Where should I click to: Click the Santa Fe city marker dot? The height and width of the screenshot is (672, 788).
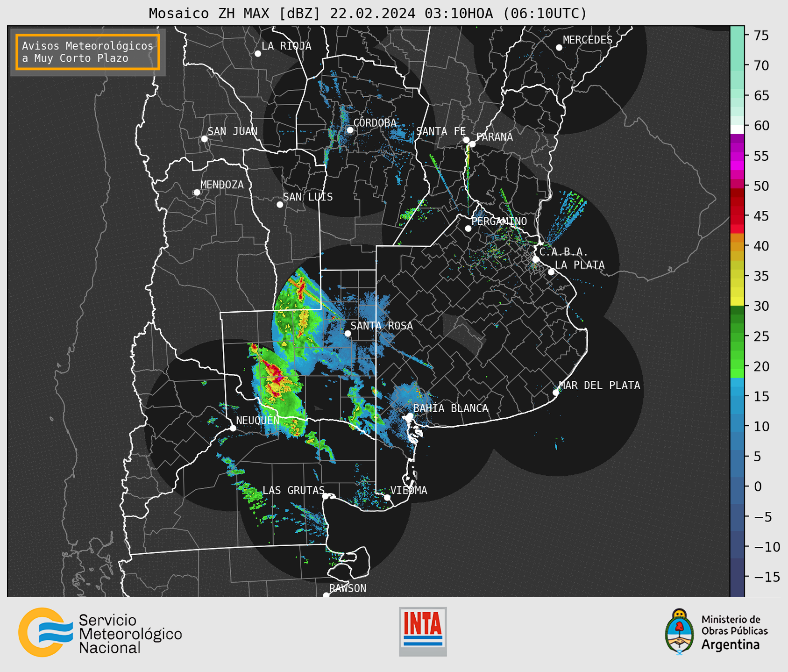click(x=466, y=140)
